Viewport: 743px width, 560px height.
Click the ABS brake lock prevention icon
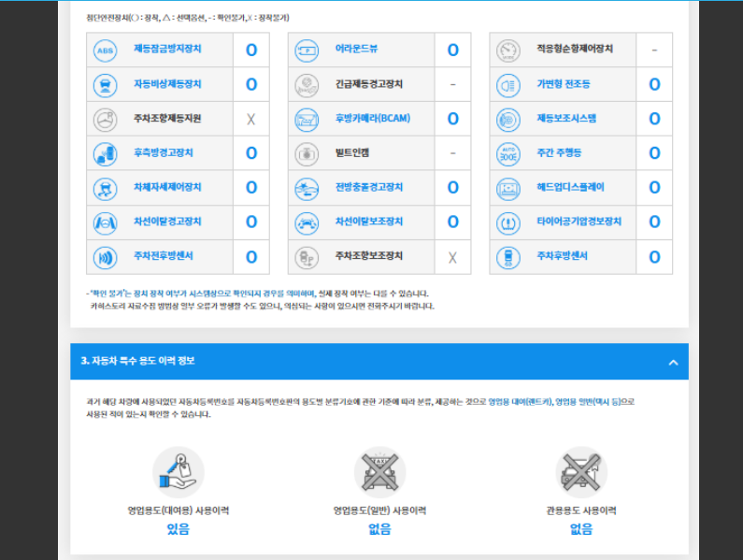pos(106,50)
